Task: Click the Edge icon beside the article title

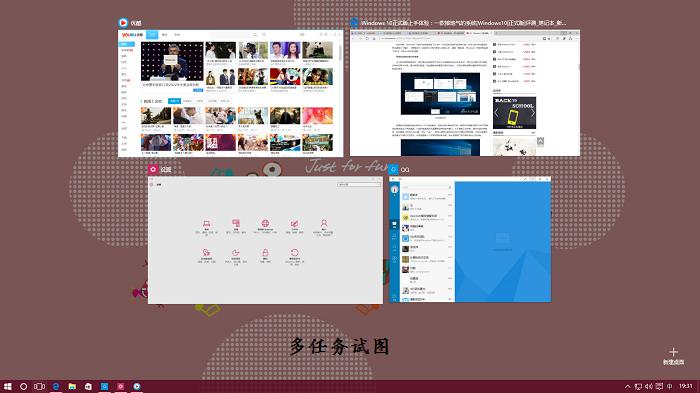Action: (354, 22)
